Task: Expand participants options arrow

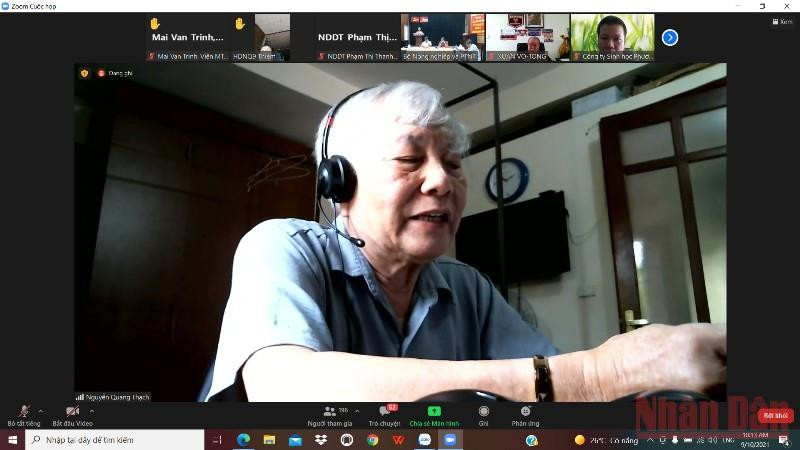Action: tap(357, 411)
